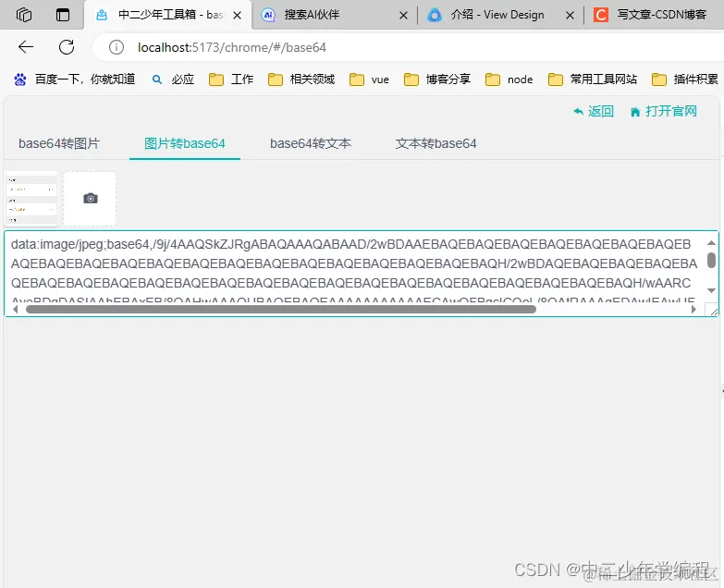Go back using the browser back arrow

tap(26, 46)
